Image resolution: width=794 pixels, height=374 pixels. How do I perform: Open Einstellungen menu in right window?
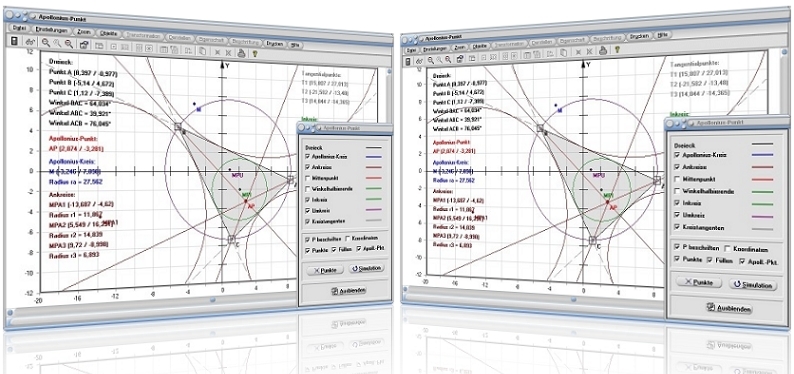434,49
